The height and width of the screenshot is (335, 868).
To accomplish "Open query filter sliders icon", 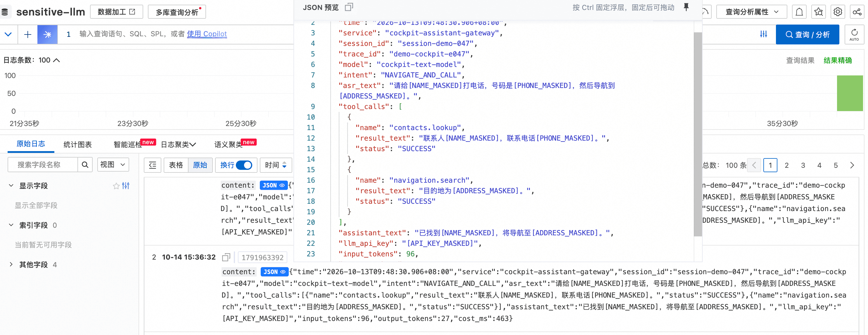I will tap(764, 34).
